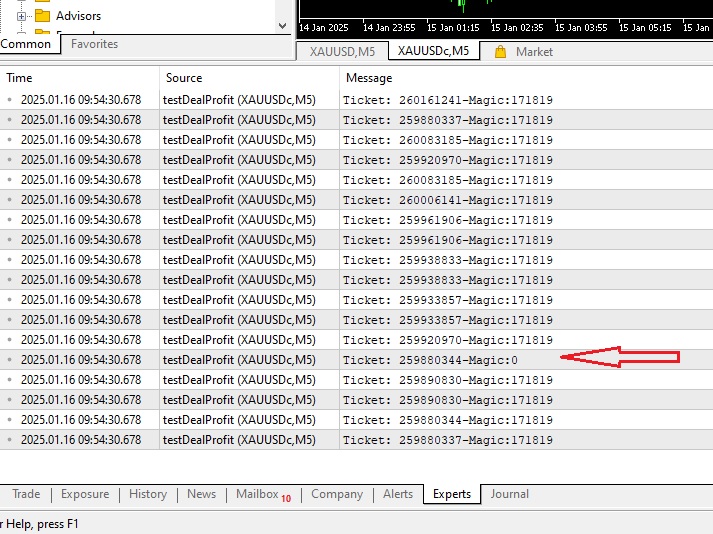
Task: Open the XAUUSDc,M5 chart tab
Action: tap(433, 50)
